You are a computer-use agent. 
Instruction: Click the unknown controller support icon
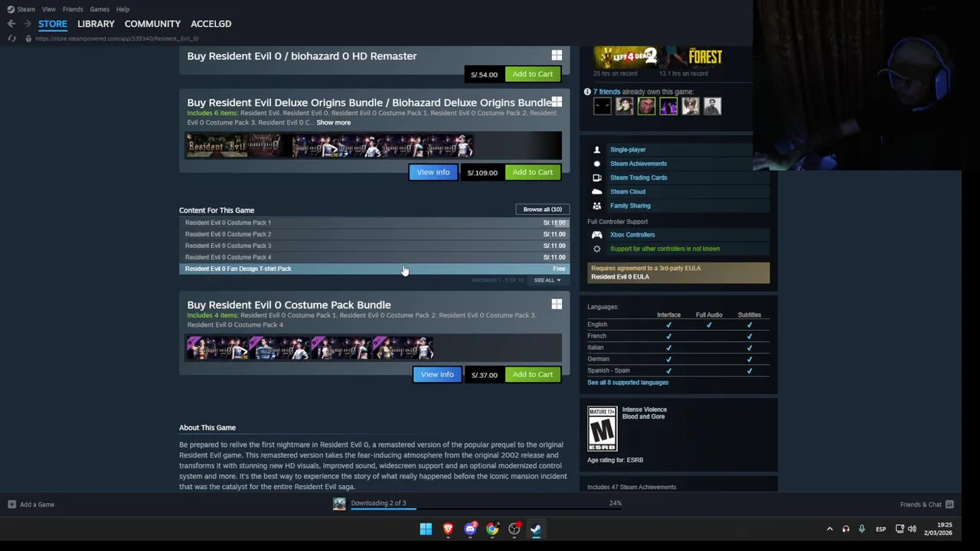596,249
